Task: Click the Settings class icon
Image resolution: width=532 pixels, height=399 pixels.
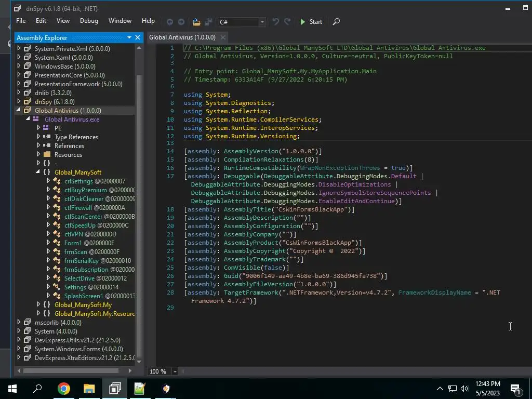Action: click(57, 287)
